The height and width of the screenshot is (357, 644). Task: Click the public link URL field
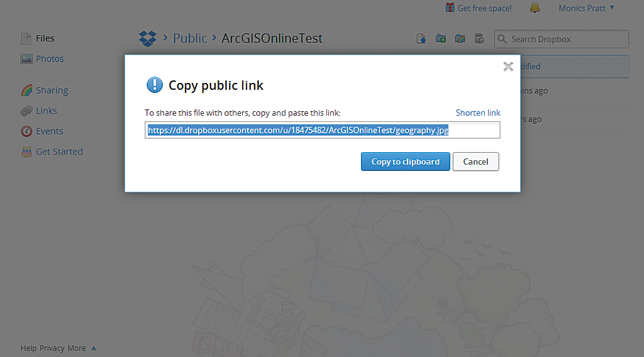[x=322, y=130]
